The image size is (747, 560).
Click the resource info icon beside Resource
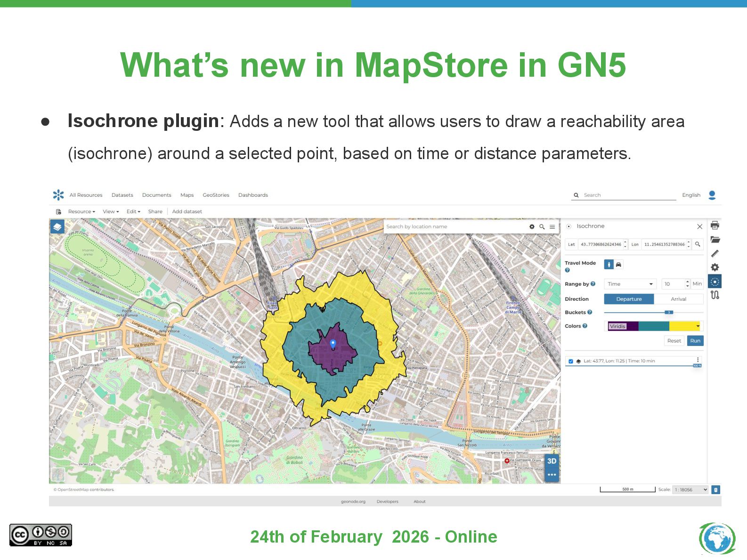[x=59, y=212]
